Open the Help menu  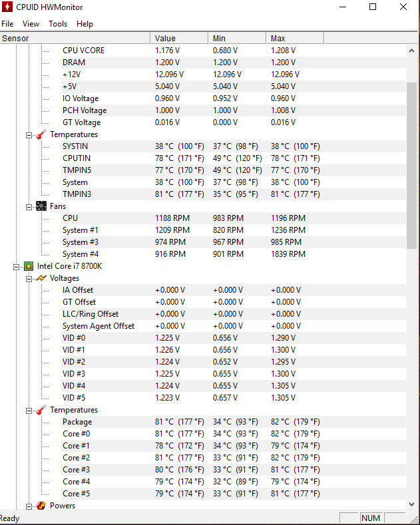point(85,24)
